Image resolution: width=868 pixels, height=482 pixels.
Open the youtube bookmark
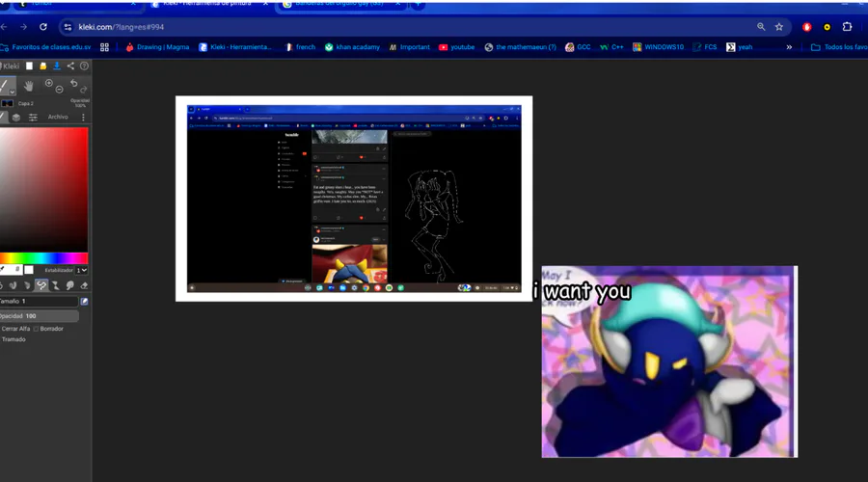(457, 47)
